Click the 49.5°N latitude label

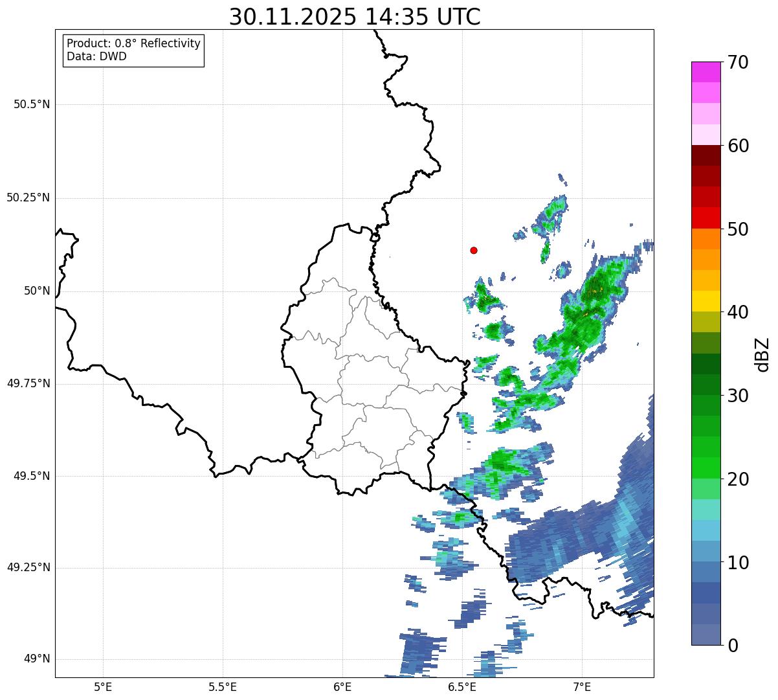point(32,476)
